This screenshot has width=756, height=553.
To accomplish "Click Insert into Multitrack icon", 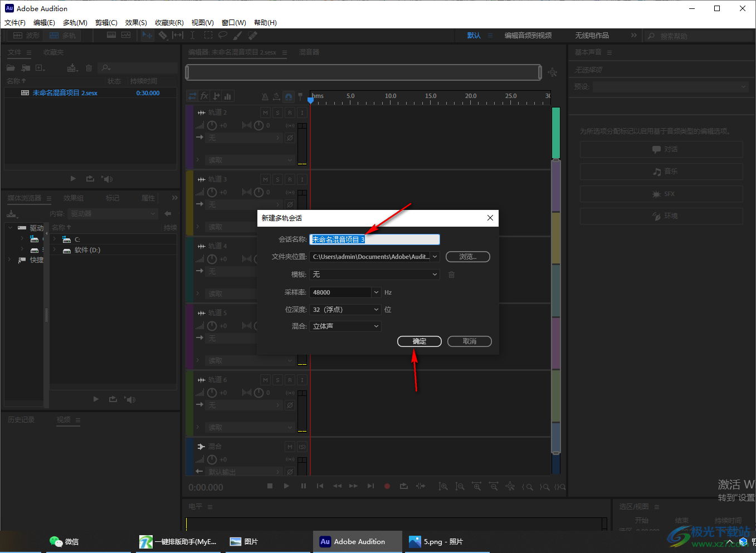I will 72,68.
